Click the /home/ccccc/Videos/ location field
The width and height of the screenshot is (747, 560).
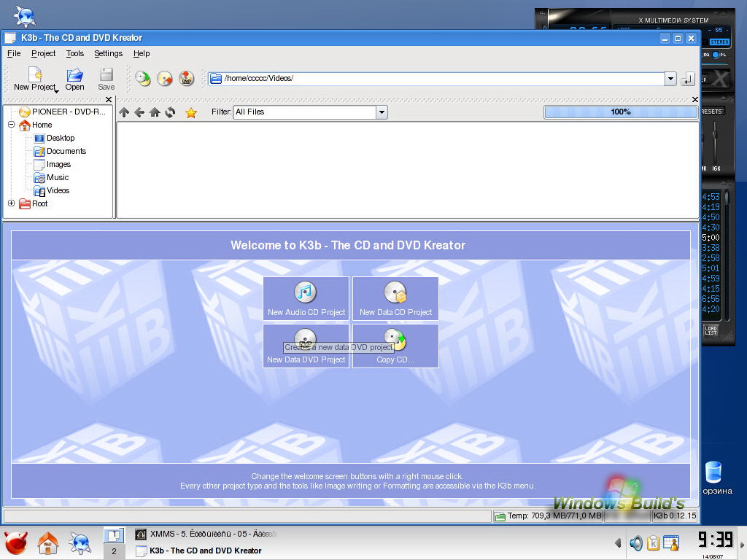point(436,79)
